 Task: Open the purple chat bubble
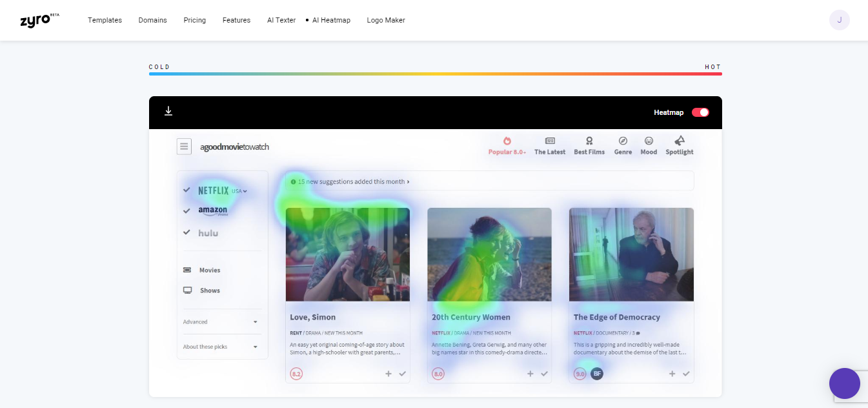(844, 383)
